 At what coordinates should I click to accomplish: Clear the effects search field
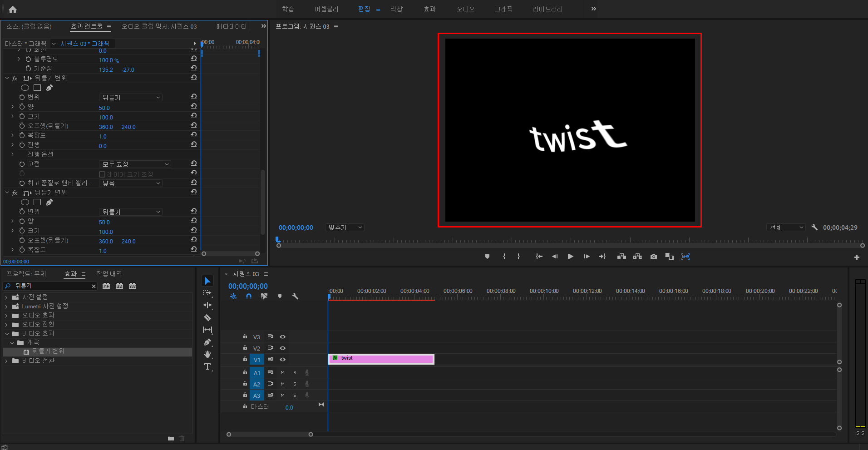tap(94, 286)
